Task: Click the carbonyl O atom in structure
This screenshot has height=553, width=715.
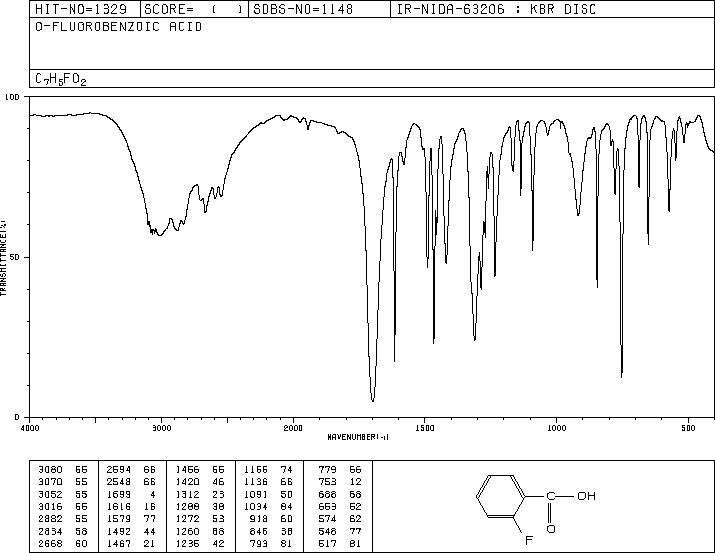Action: pos(551,529)
